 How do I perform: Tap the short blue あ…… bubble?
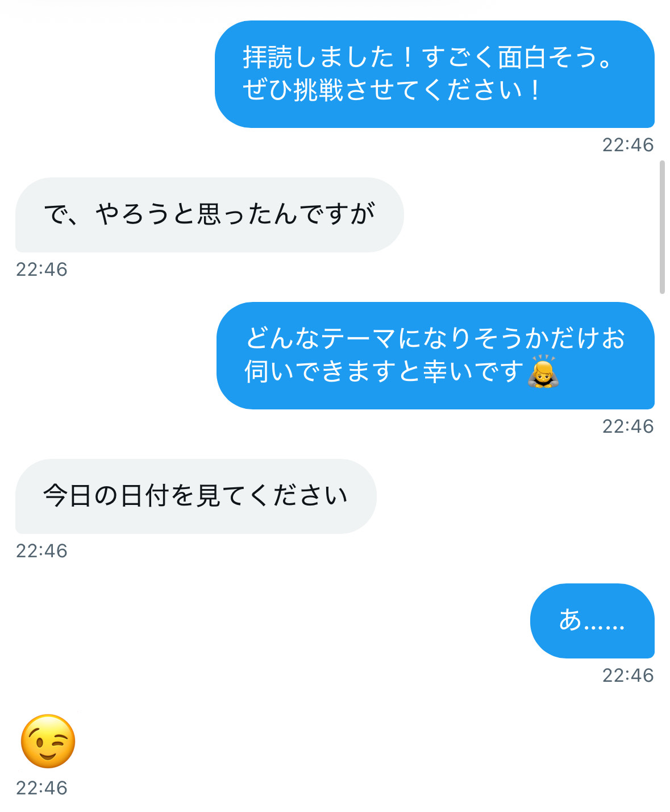click(592, 620)
